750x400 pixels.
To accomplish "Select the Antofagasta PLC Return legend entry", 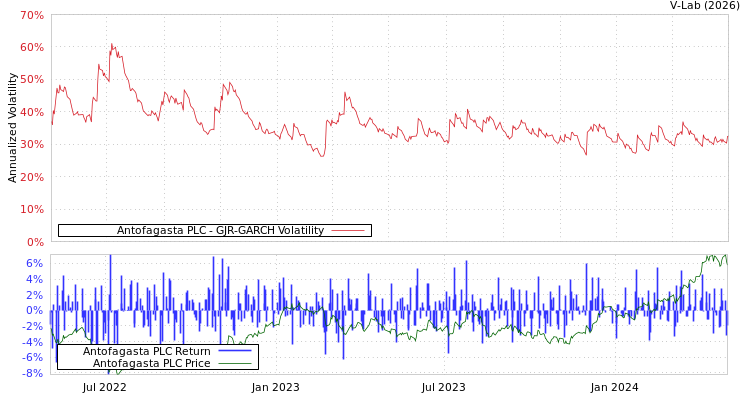I will click(146, 351).
